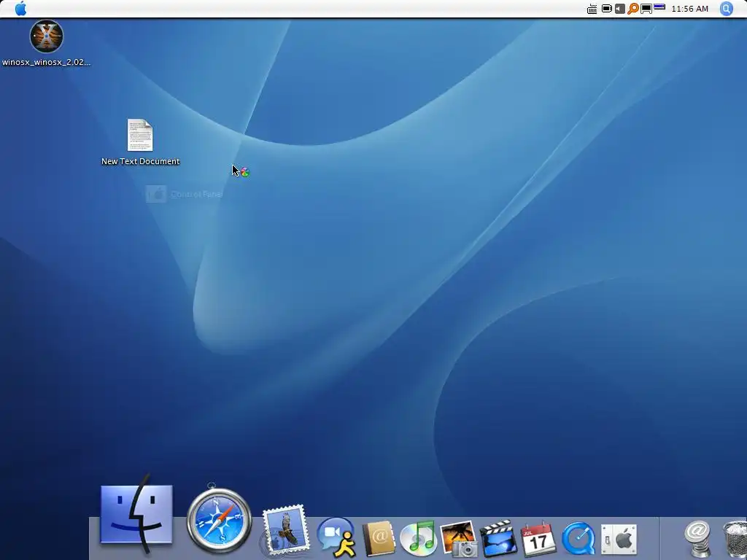This screenshot has width=747, height=560.
Task: Click the 11:56 AM clock
Action: click(690, 9)
